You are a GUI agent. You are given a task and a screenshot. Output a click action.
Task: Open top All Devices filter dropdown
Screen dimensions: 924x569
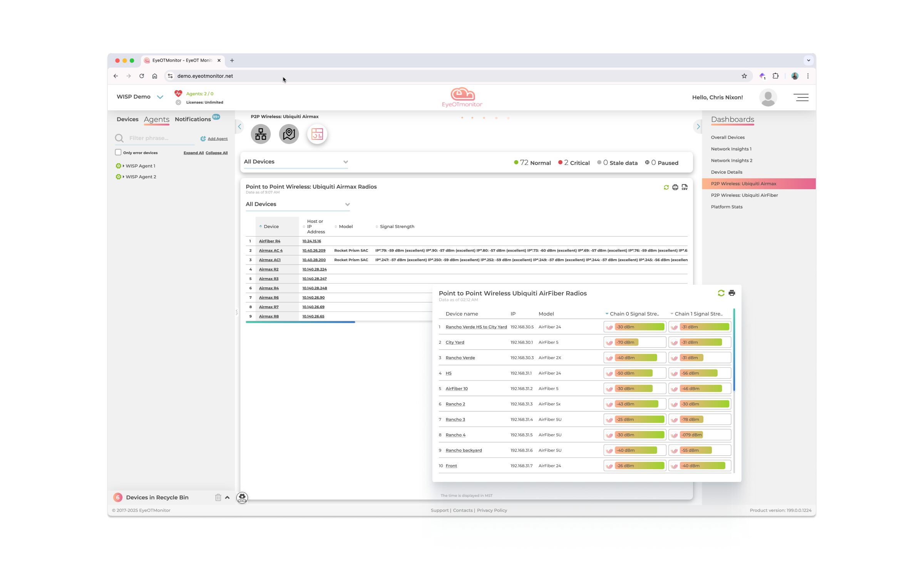pyautogui.click(x=296, y=162)
